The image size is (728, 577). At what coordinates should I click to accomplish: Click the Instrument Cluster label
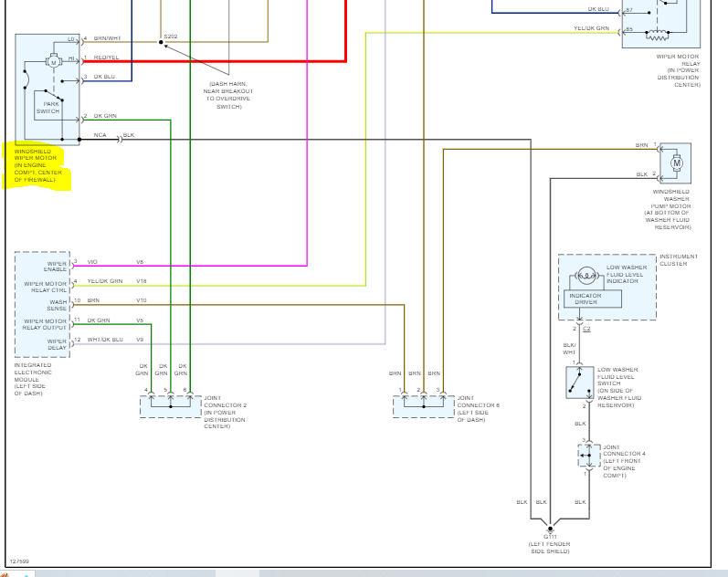click(x=678, y=260)
